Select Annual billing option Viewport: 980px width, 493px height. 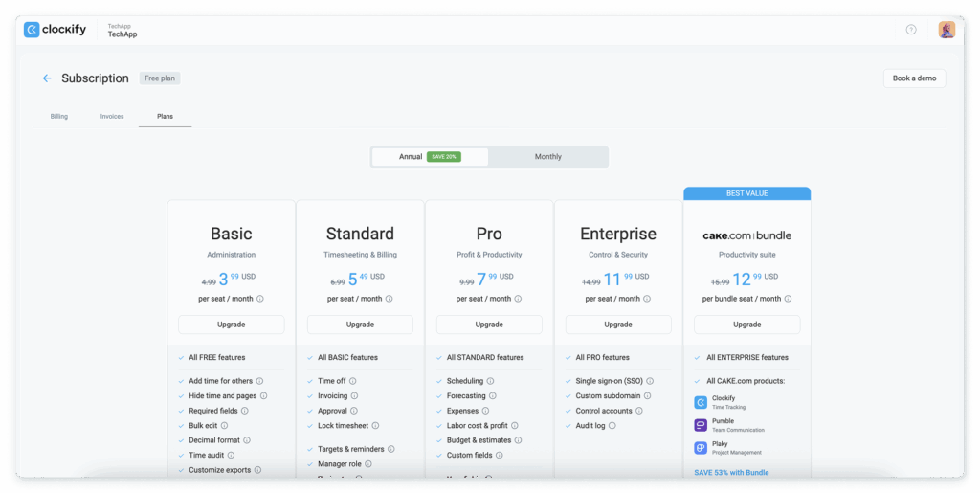click(x=429, y=156)
